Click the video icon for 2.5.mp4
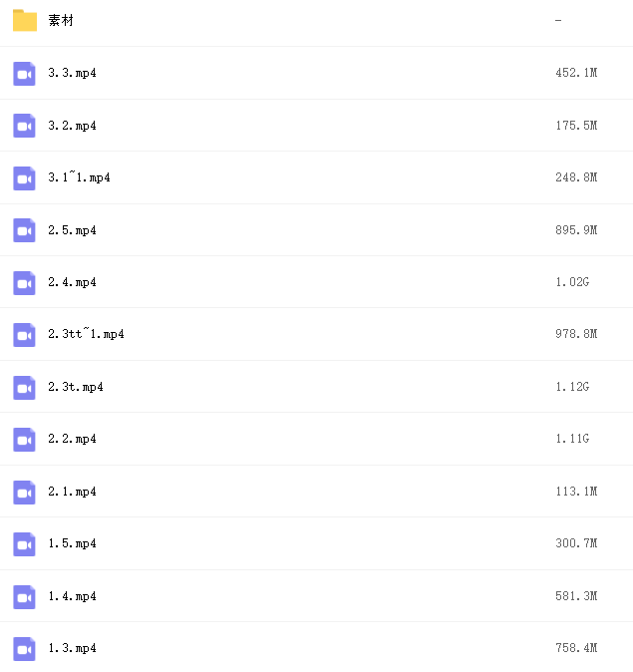633x672 pixels. coord(24,230)
